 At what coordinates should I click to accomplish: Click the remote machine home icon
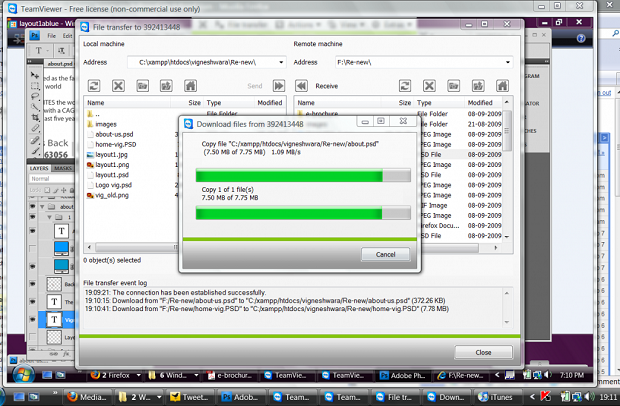(502, 86)
